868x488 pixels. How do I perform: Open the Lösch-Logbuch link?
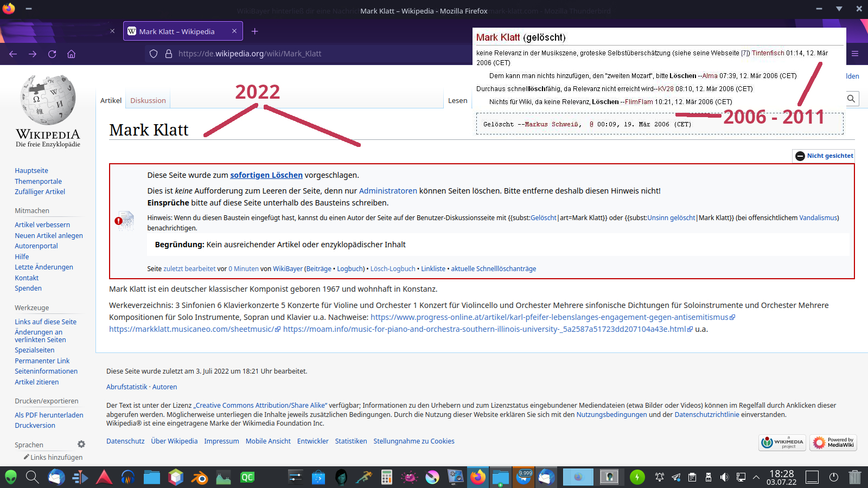pyautogui.click(x=393, y=269)
